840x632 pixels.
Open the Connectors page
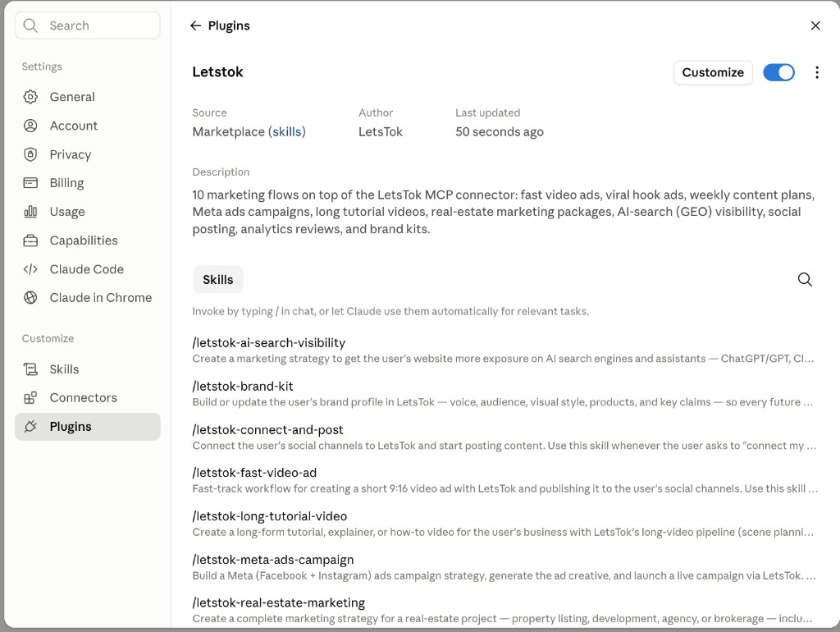point(87,398)
